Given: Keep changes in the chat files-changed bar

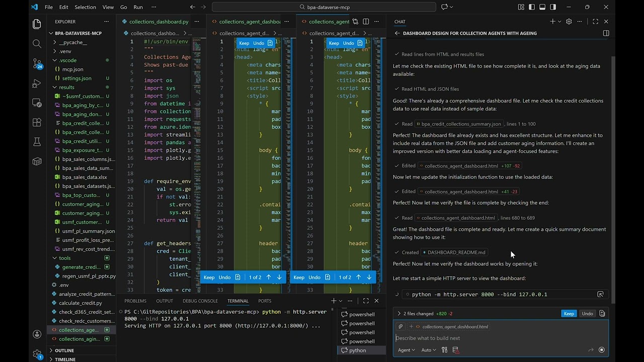Looking at the screenshot, I should coord(569,314).
